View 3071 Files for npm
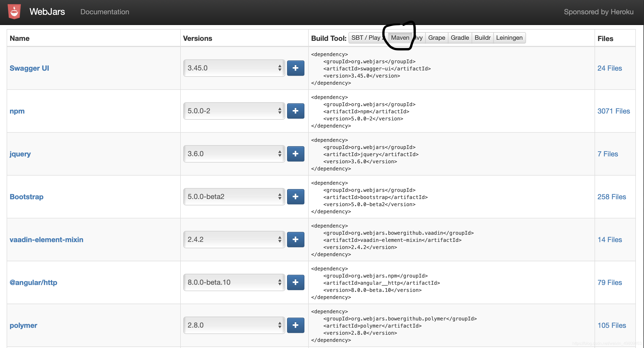 614,111
